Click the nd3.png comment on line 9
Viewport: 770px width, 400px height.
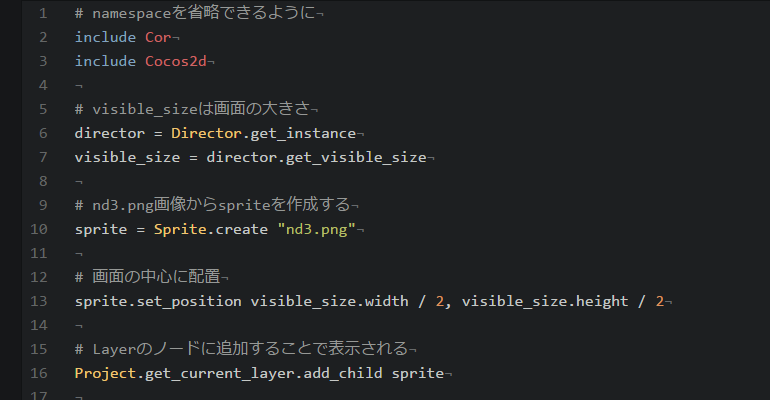[x=215, y=205]
